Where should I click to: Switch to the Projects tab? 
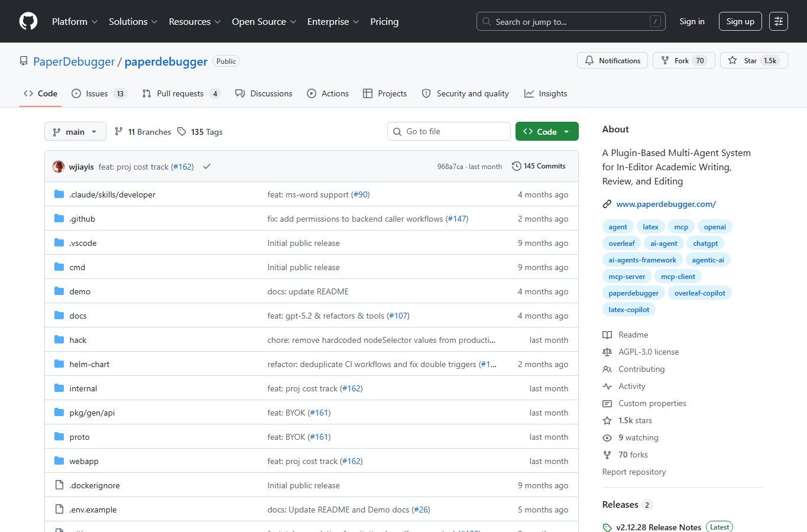pos(385,93)
